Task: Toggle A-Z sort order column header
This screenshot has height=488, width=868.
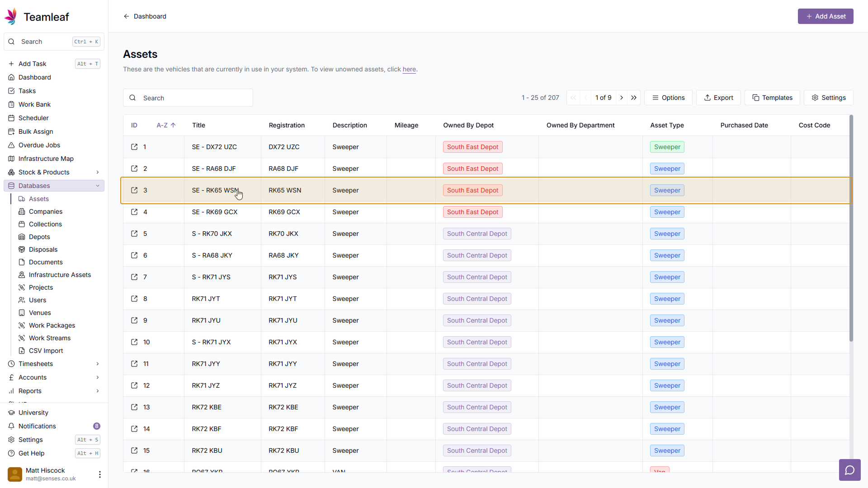Action: pyautogui.click(x=166, y=125)
